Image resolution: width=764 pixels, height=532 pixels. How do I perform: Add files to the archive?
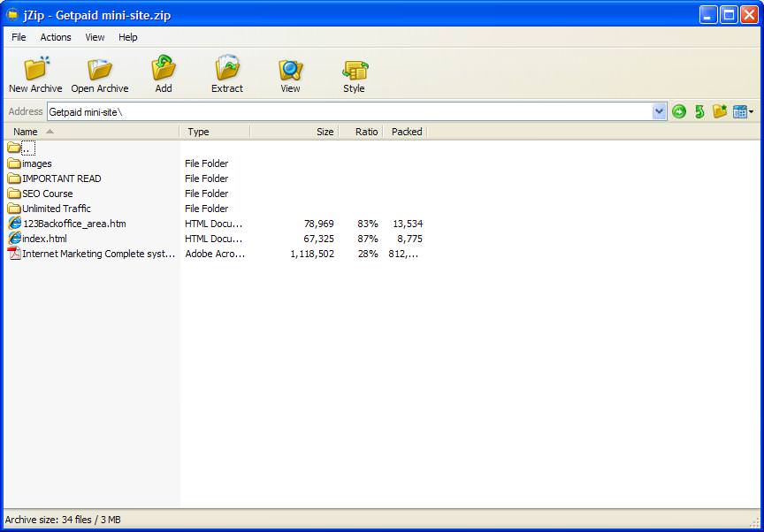(x=163, y=73)
